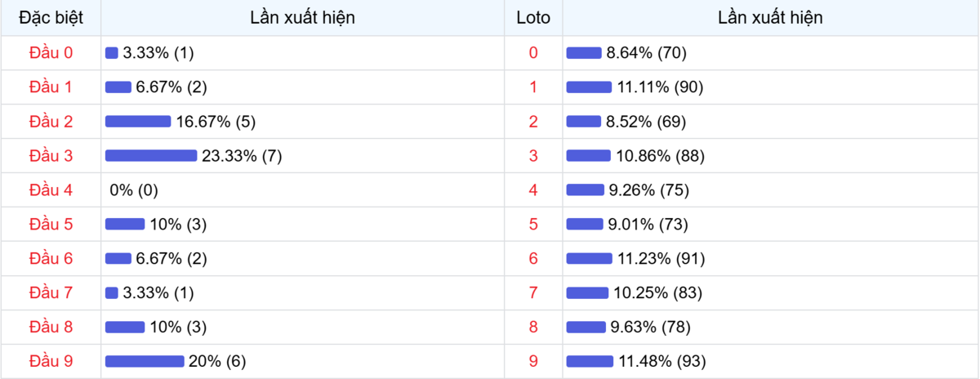980x379 pixels.
Task: Click the 11.48% bar for Loto 9
Action: 590,361
